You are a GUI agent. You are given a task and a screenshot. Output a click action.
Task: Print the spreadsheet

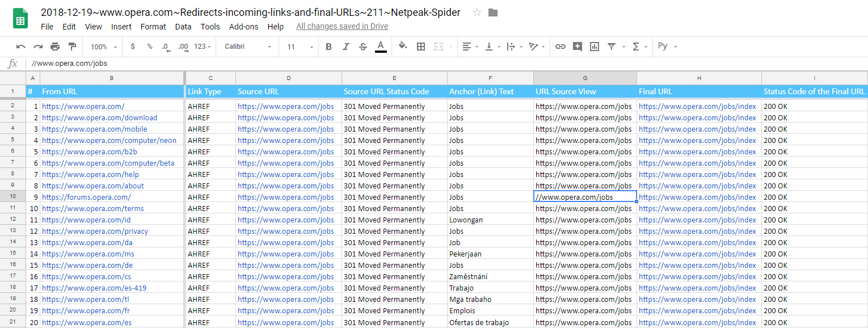coord(55,47)
